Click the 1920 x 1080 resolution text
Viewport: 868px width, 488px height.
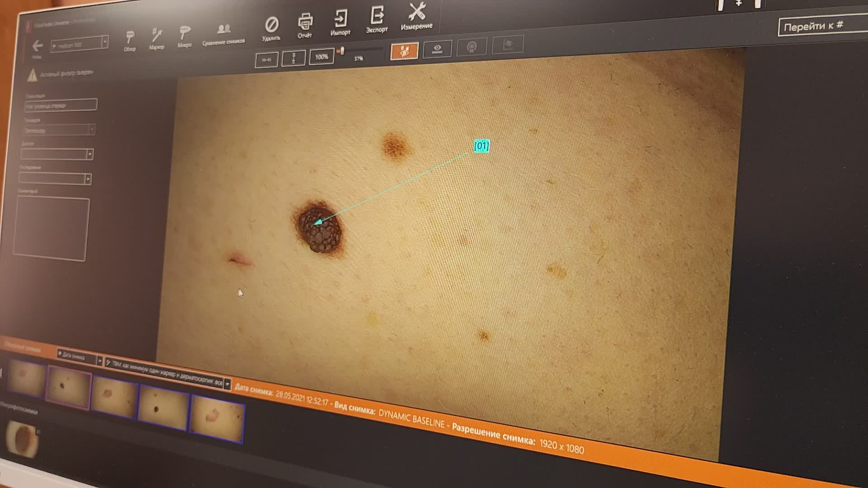coord(561,446)
